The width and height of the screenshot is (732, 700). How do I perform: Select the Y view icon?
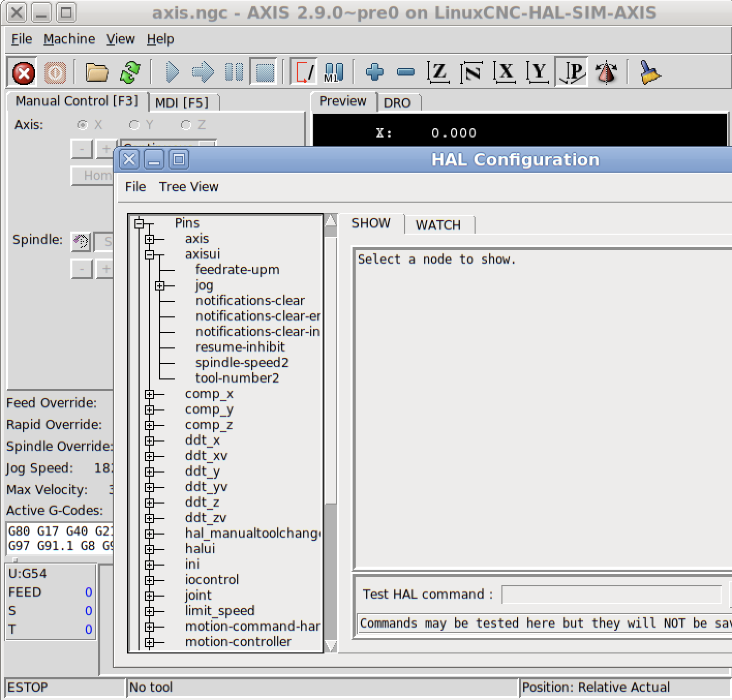[538, 72]
